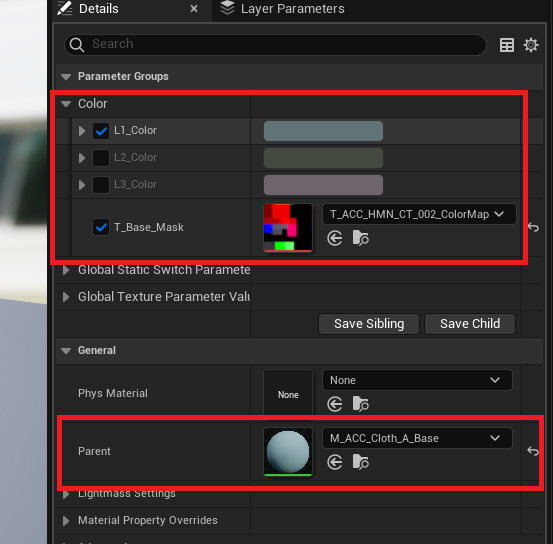Expand L3_Color channel values
This screenshot has width=553, height=544.
[82, 185]
